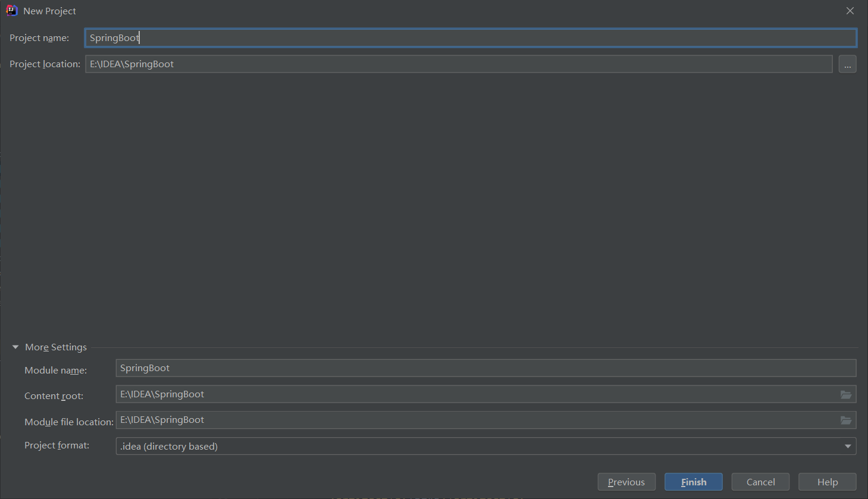
Task: Browse folder icon for Content root
Action: (x=845, y=394)
